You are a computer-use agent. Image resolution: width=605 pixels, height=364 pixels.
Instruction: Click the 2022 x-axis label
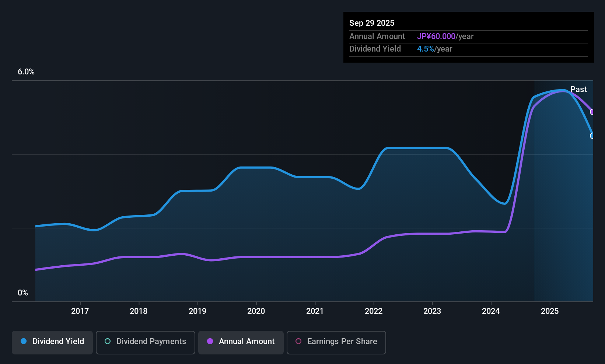point(374,311)
